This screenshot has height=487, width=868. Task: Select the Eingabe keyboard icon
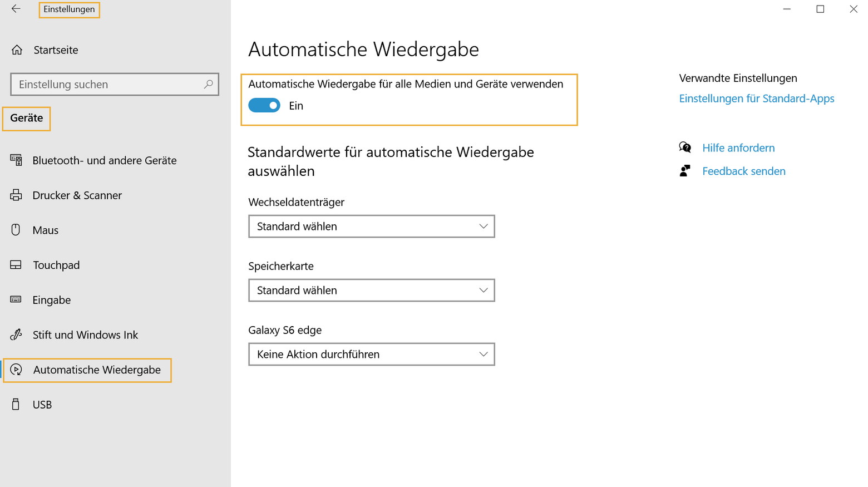point(16,300)
